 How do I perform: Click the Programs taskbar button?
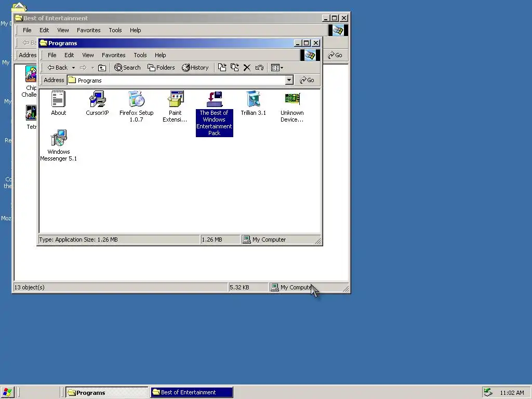(107, 393)
